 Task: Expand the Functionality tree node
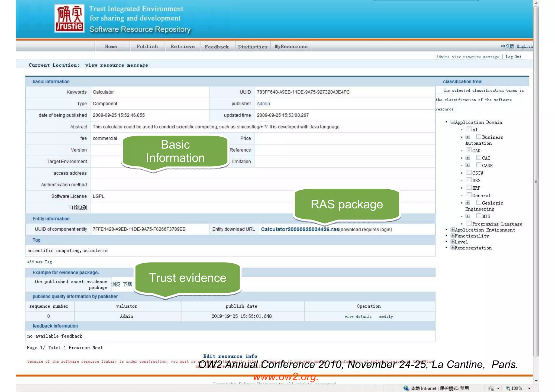coord(453,235)
